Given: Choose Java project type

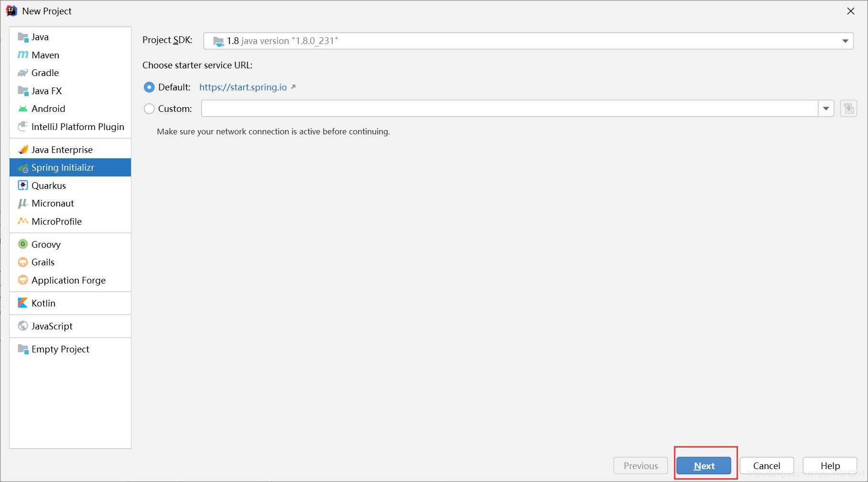Looking at the screenshot, I should coord(70,37).
